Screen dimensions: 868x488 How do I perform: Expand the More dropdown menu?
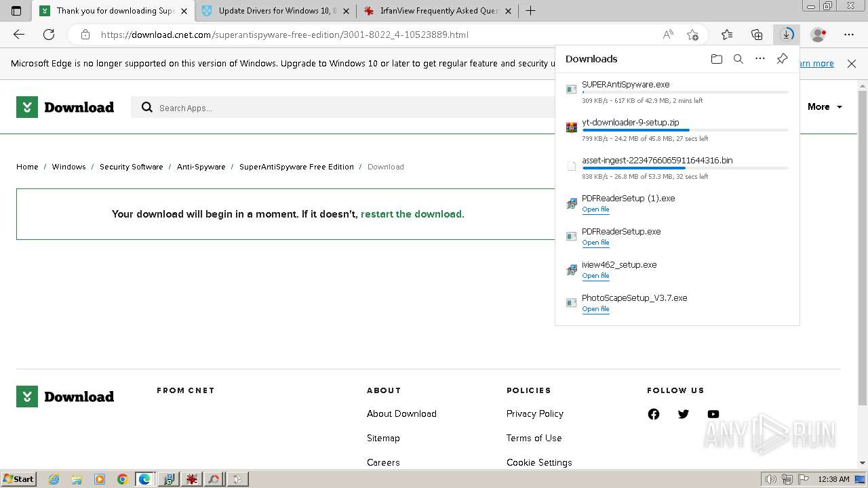[825, 107]
